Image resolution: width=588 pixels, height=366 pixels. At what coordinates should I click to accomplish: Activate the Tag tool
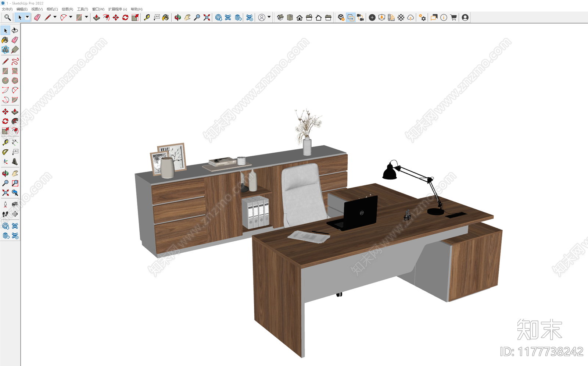15,50
